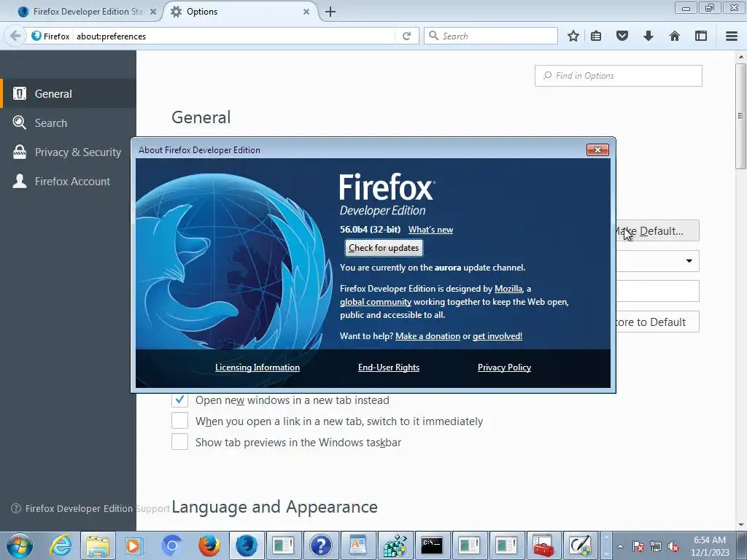
Task: Close the Options tab
Action: 306,12
